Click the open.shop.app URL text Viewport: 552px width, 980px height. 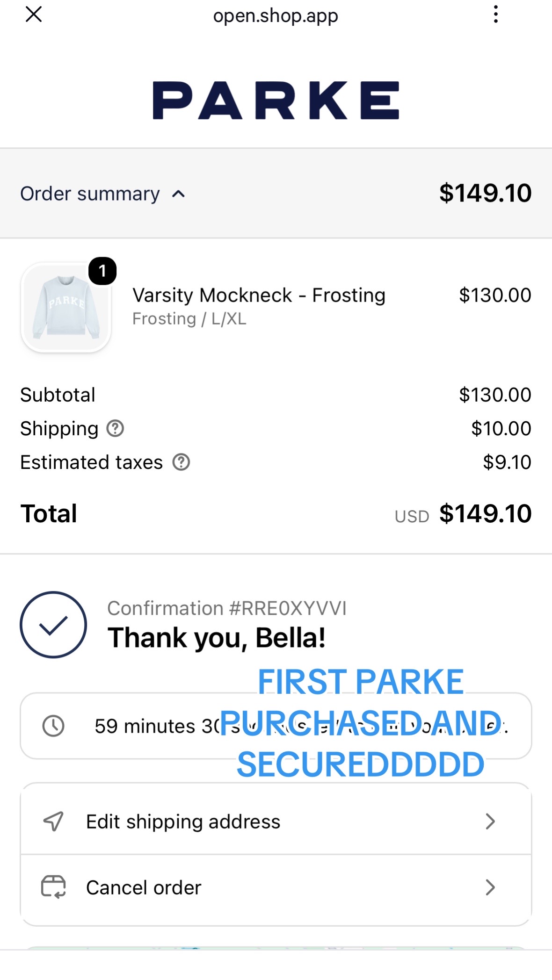tap(276, 16)
